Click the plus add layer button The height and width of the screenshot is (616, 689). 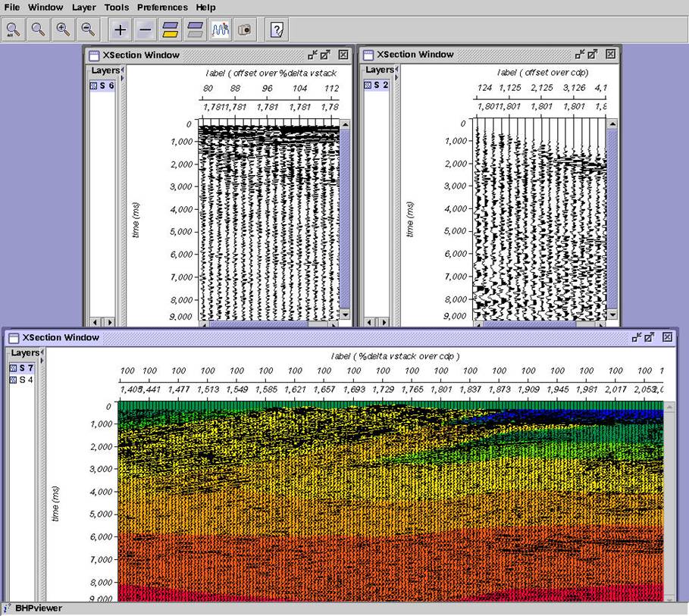click(120, 30)
